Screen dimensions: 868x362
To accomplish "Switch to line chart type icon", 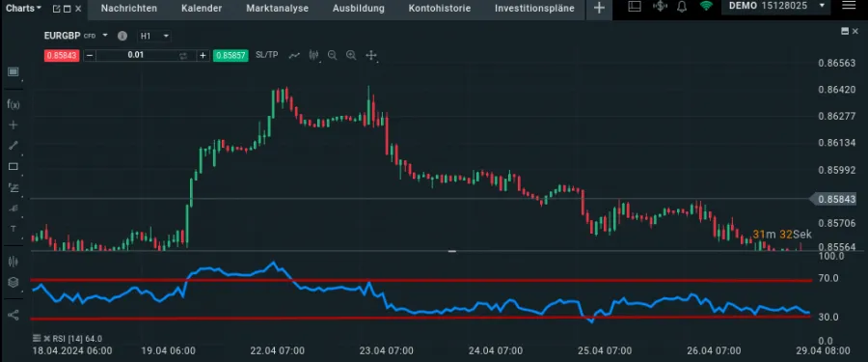I will [x=294, y=55].
